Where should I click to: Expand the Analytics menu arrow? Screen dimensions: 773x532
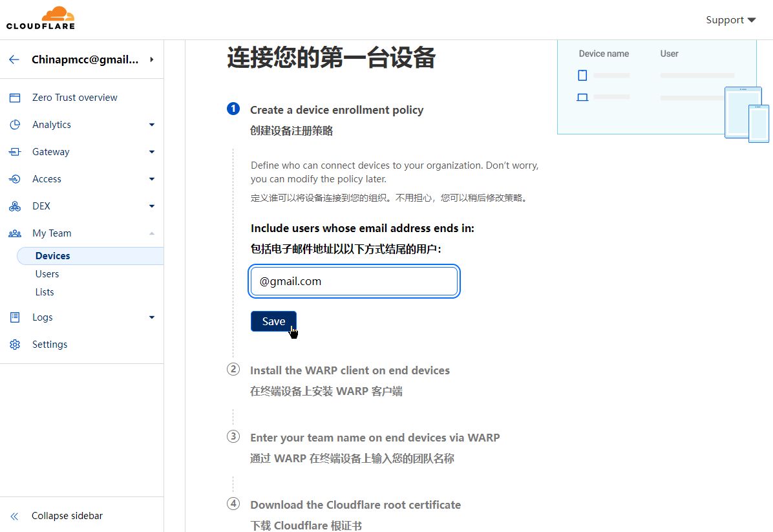(x=152, y=125)
